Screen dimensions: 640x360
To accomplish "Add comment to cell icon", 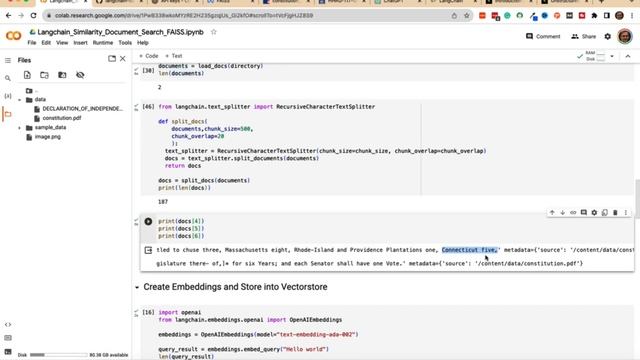I will [584, 213].
